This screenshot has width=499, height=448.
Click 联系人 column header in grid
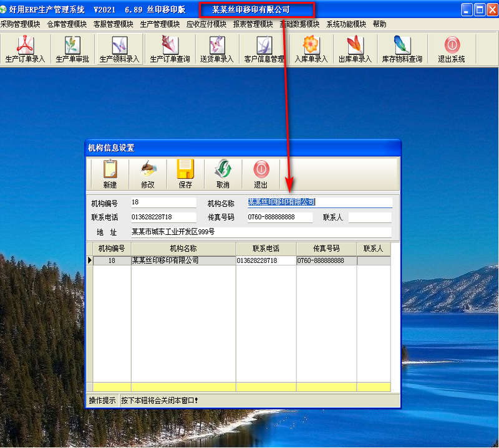point(374,249)
